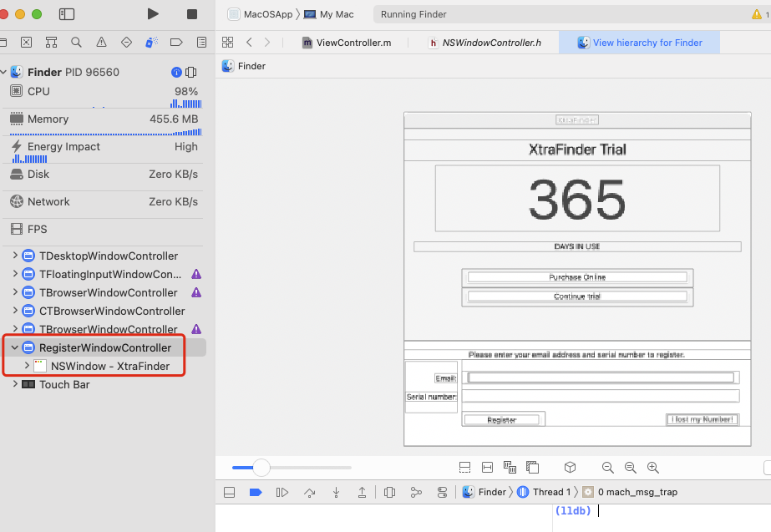
Task: Open the Breakpoint navigator
Action: coord(176,43)
